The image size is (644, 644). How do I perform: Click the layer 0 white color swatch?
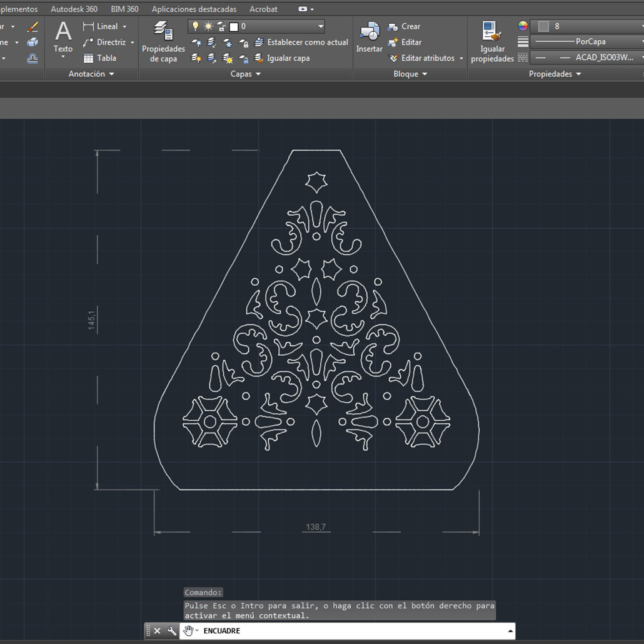pos(234,27)
